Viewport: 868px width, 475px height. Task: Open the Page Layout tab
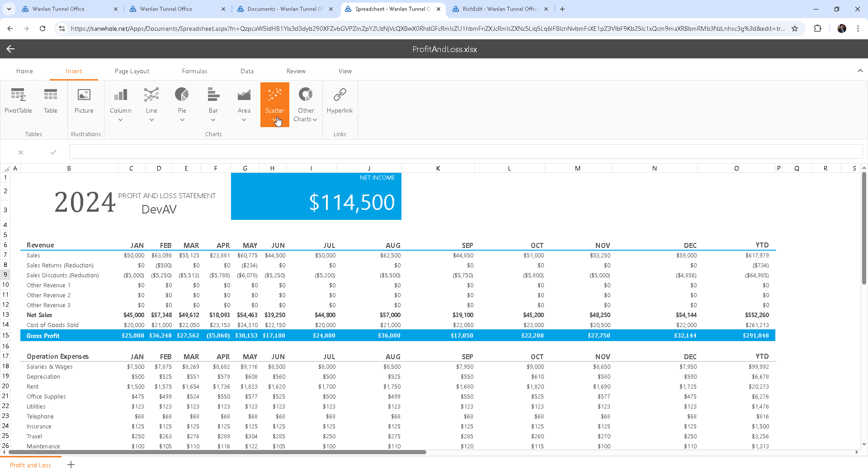(x=132, y=71)
